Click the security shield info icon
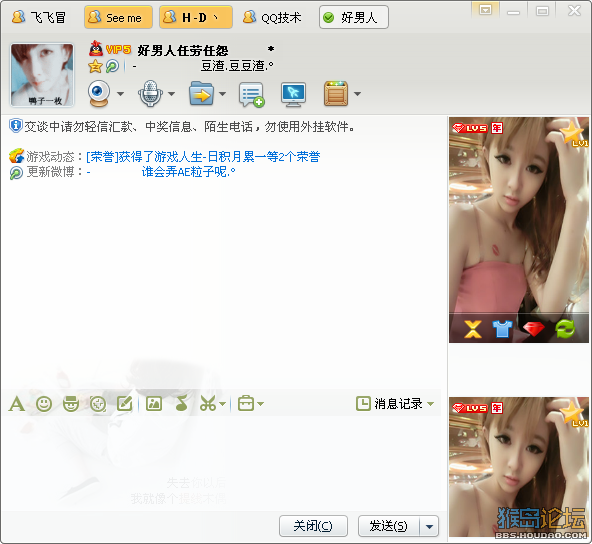Image resolution: width=592 pixels, height=544 pixels. click(x=15, y=126)
